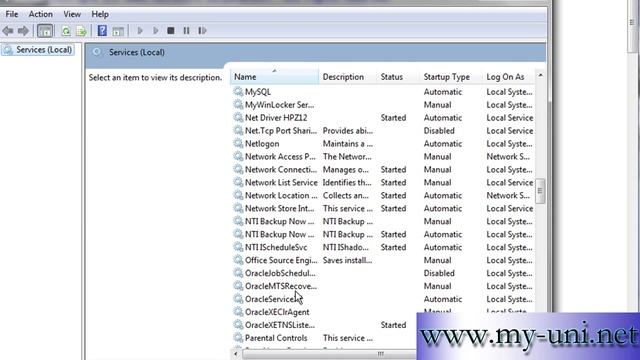Image resolution: width=640 pixels, height=360 pixels.
Task: Select the NTI IScheduleSvc service
Action: [x=276, y=247]
